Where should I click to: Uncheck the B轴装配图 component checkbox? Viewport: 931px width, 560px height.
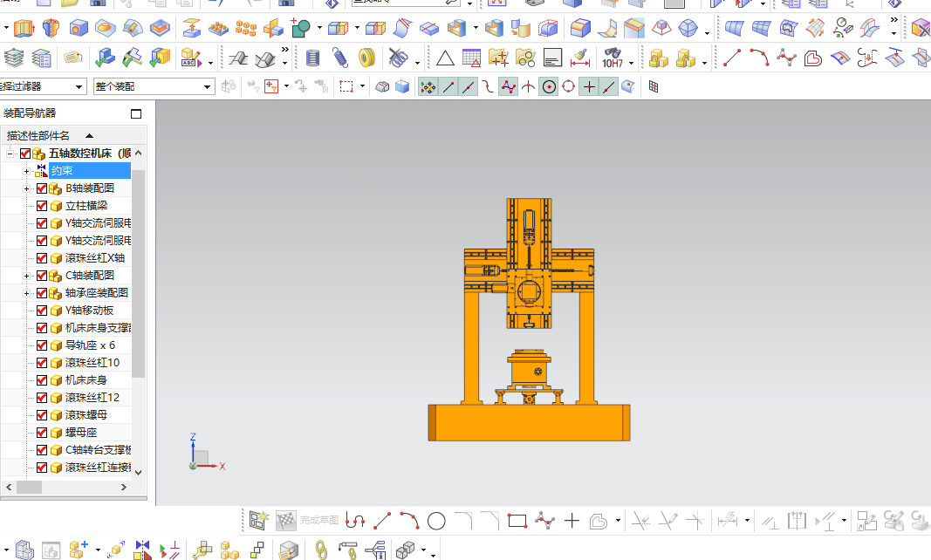click(42, 188)
